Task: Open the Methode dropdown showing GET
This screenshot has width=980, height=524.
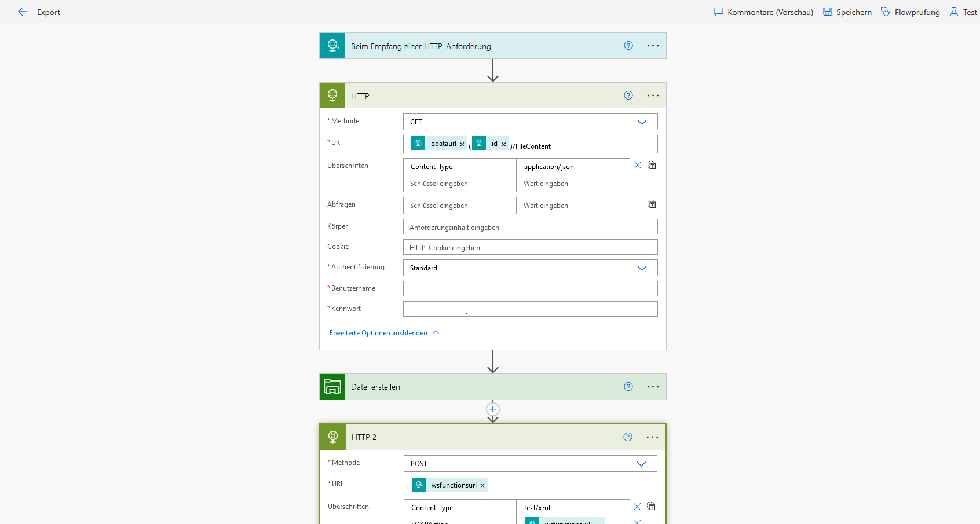Action: tap(641, 122)
